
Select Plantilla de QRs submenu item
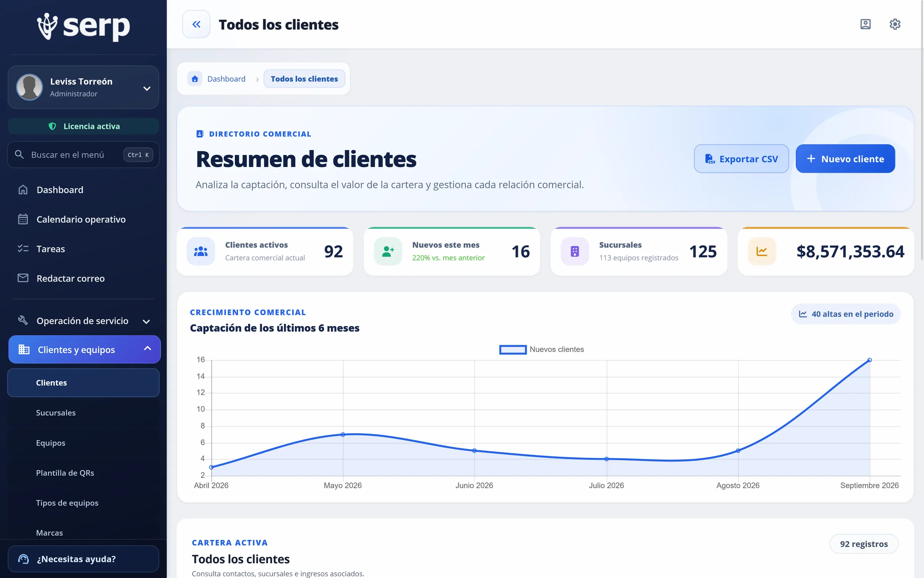[84, 473]
